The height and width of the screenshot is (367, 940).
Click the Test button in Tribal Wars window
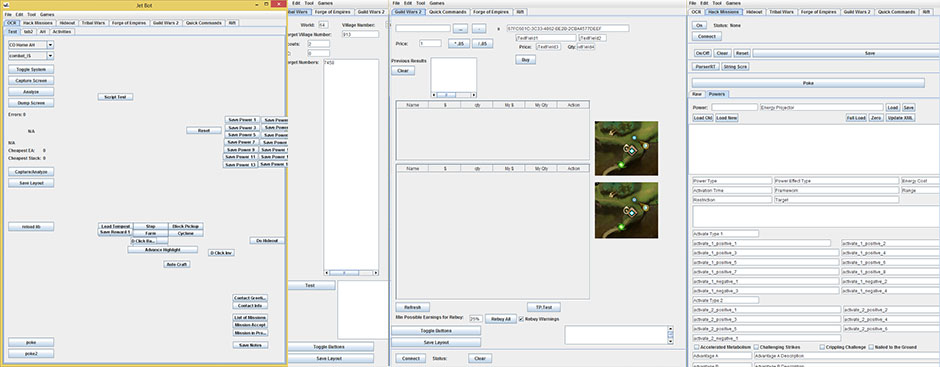coord(311,285)
